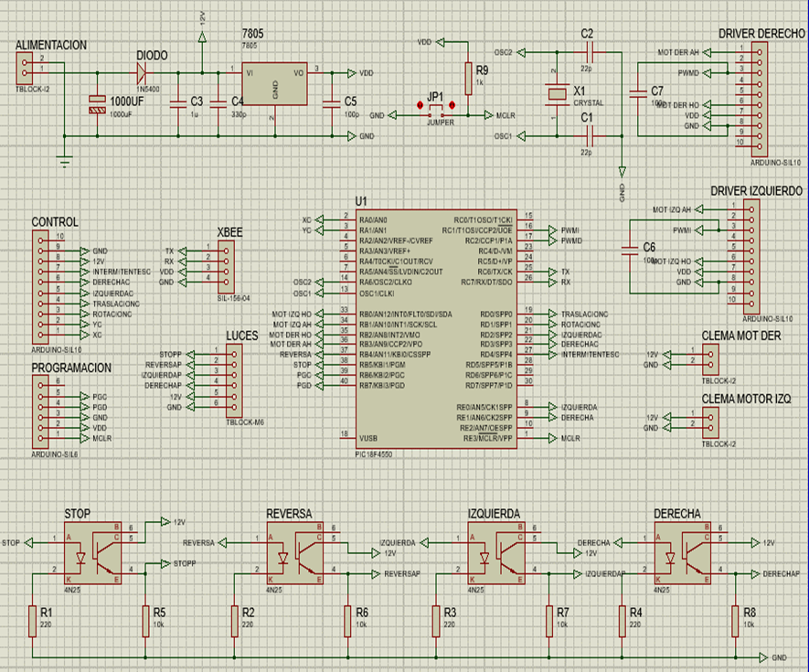Click capacitor C2 beside the crystal
The height and width of the screenshot is (672, 809).
(x=589, y=53)
